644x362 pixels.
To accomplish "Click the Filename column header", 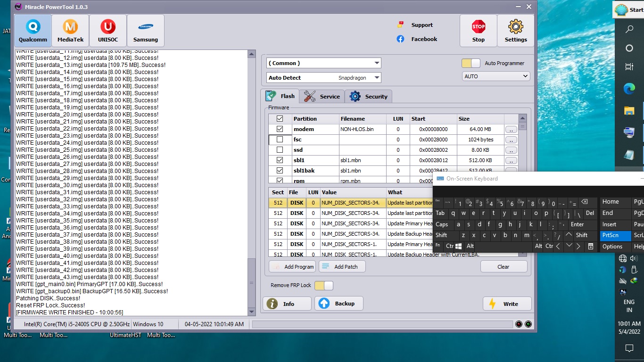I will point(363,119).
